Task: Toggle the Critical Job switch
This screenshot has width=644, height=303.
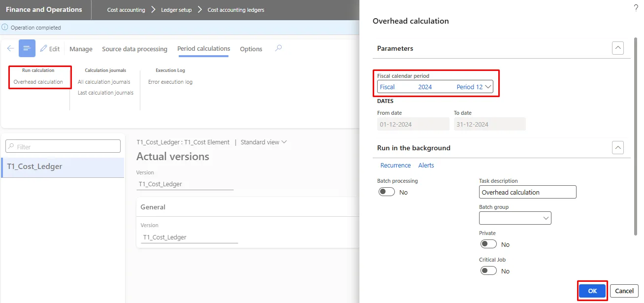Action: [x=488, y=271]
